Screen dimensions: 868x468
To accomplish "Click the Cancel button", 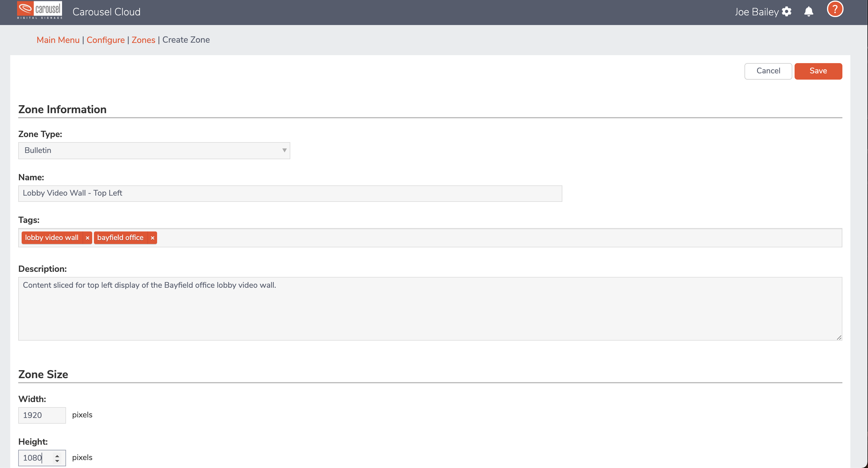I will [768, 71].
